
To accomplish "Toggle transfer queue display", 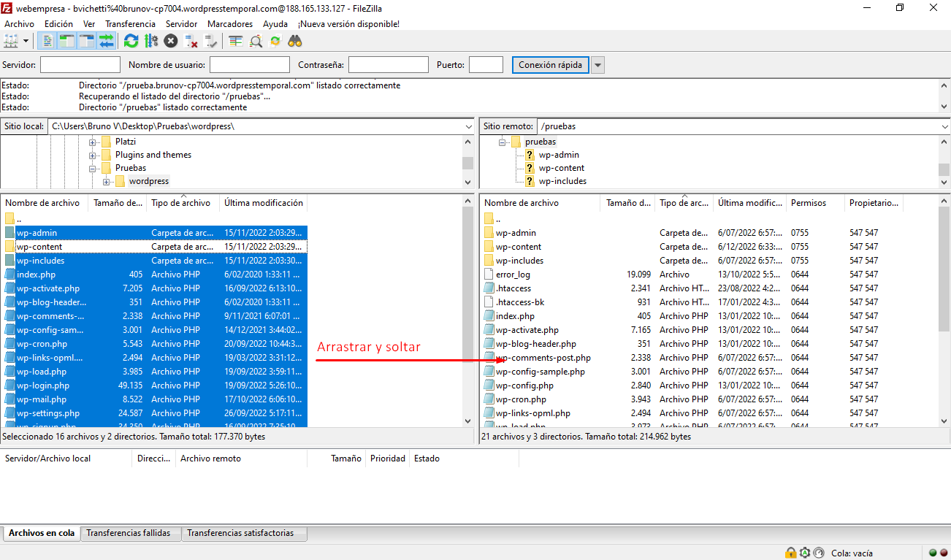I will (107, 41).
